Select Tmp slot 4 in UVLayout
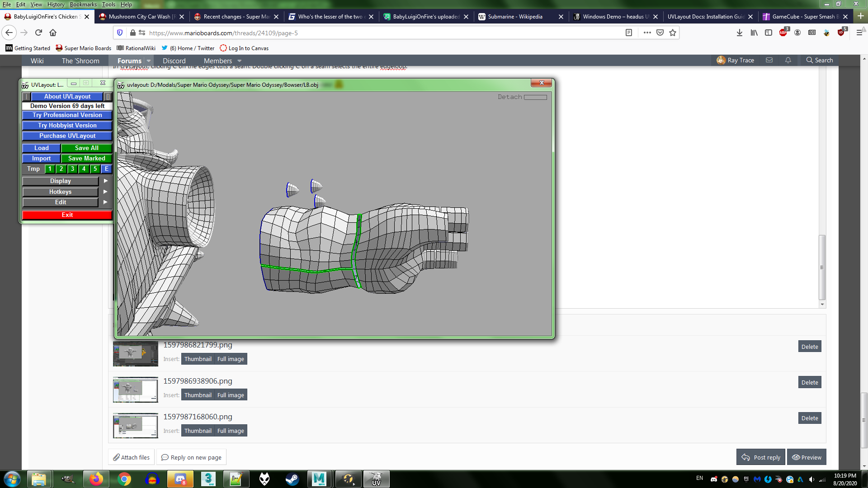This screenshot has height=488, width=868. click(x=84, y=169)
